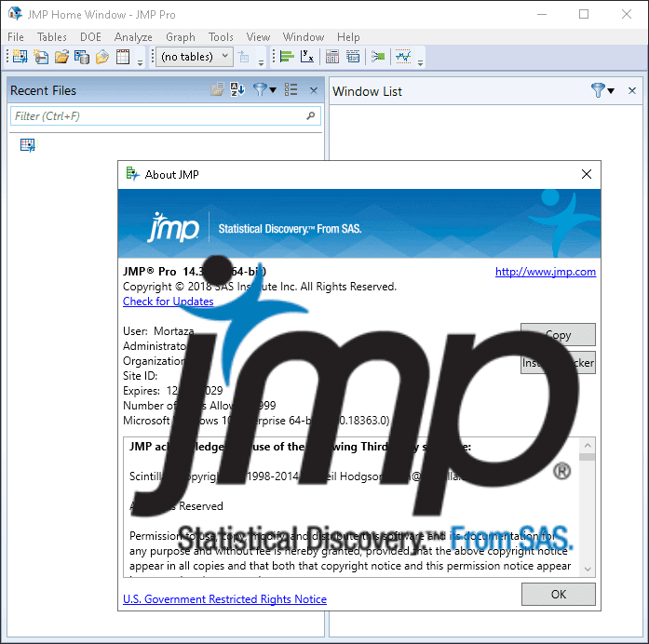Click the Control Chart toolbar icon

403,56
